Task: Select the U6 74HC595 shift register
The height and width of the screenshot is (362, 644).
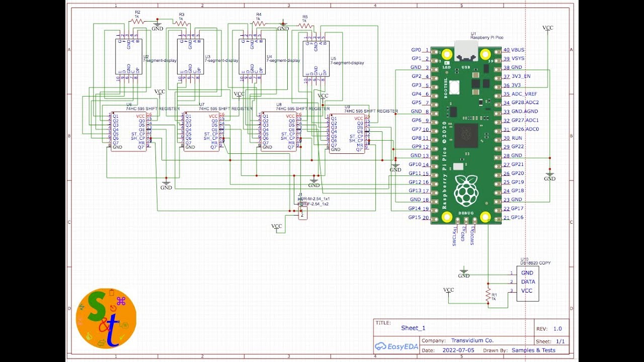Action: 129,131
